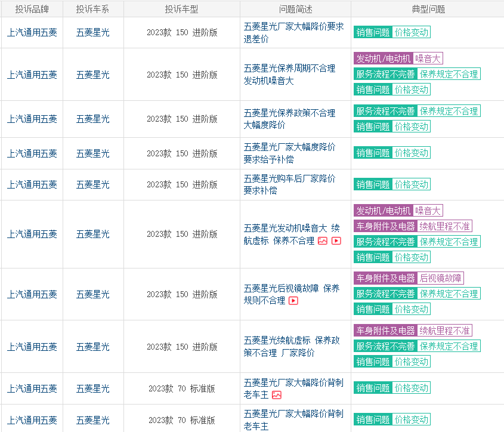
Task: Click 服务流程不完善 label in 保养周期不合理 row
Action: click(386, 75)
